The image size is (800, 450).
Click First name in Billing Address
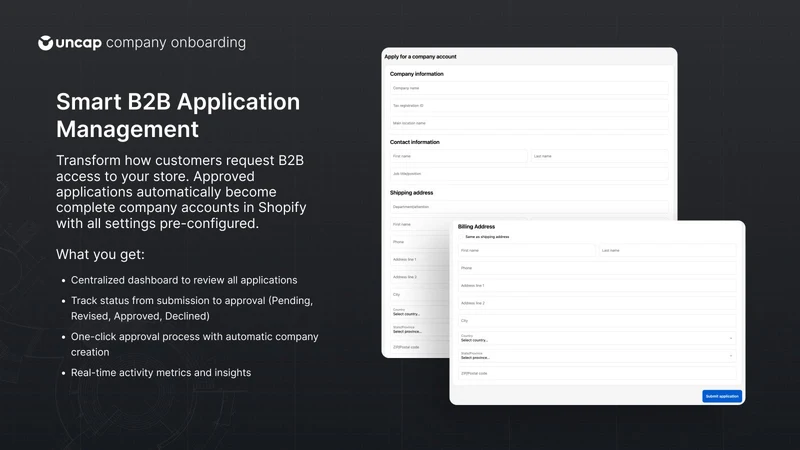pos(527,251)
